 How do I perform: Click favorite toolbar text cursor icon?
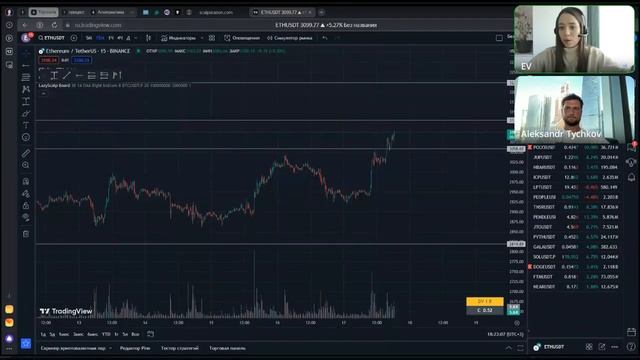(54, 75)
